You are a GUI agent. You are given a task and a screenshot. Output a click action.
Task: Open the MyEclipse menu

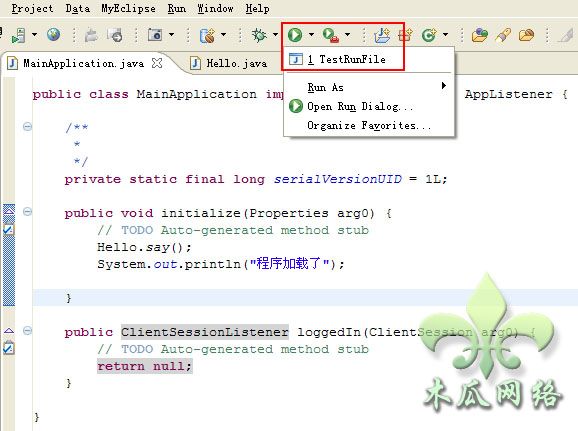[128, 8]
